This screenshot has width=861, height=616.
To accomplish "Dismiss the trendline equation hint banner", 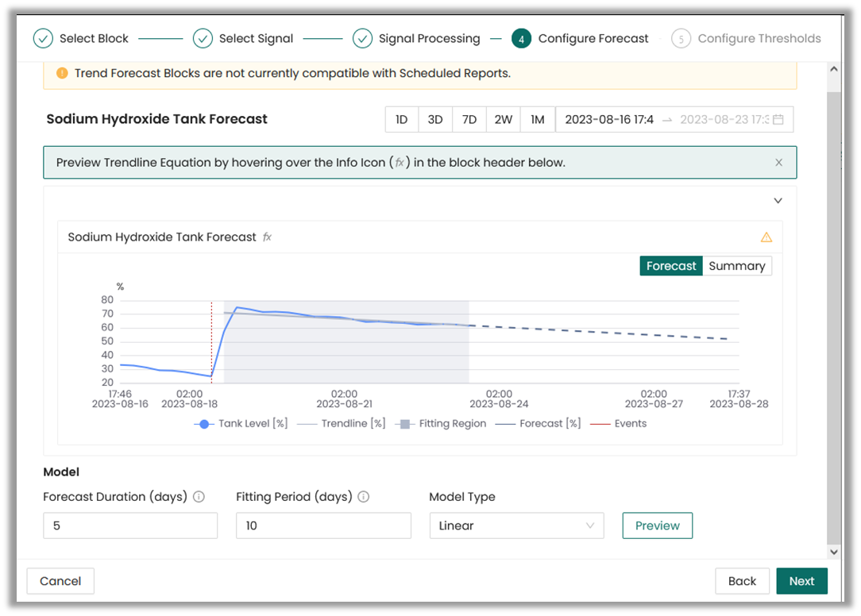I will pyautogui.click(x=778, y=163).
